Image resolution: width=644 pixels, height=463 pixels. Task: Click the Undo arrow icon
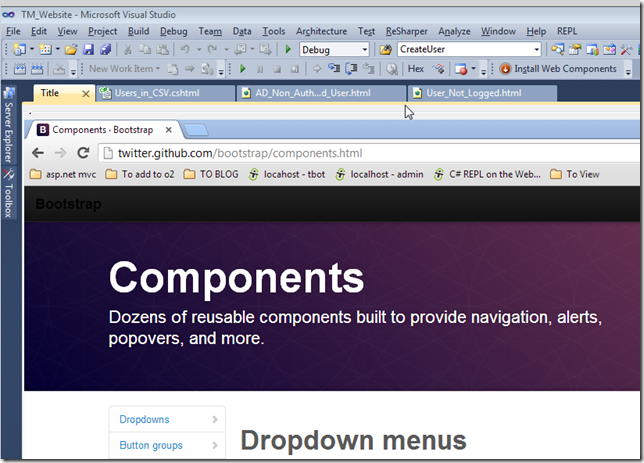click(185, 50)
